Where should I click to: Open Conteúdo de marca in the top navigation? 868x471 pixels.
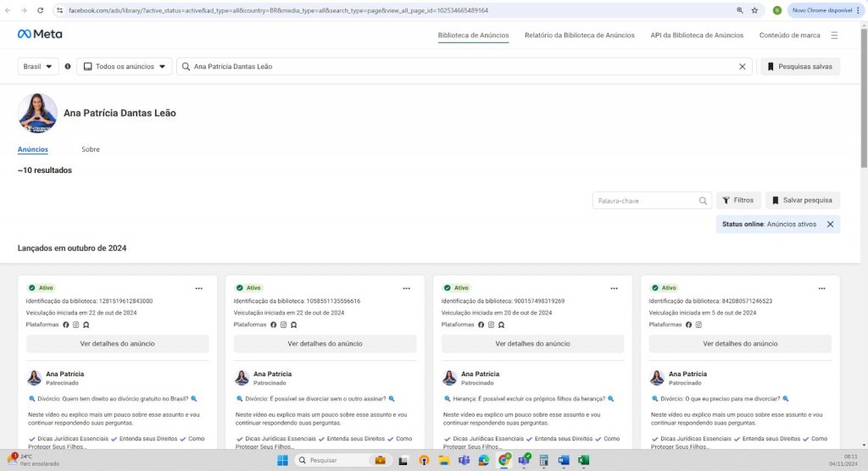[789, 36]
